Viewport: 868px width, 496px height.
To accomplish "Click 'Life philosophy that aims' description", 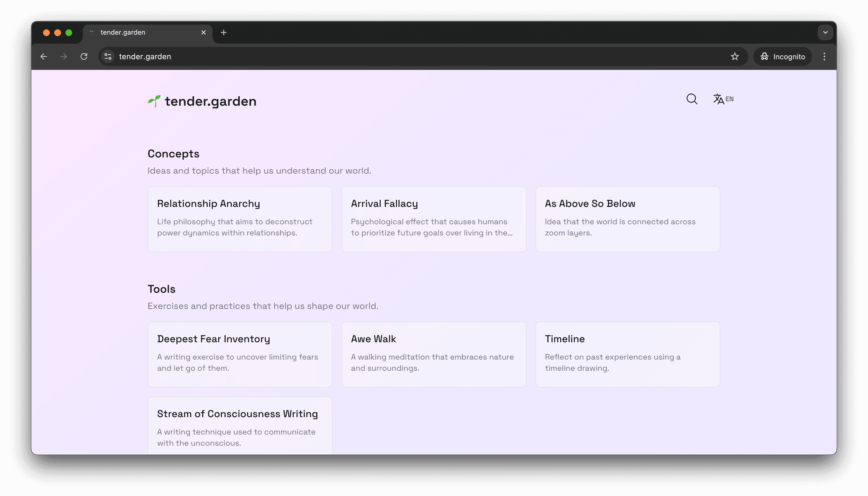I will pyautogui.click(x=234, y=227).
